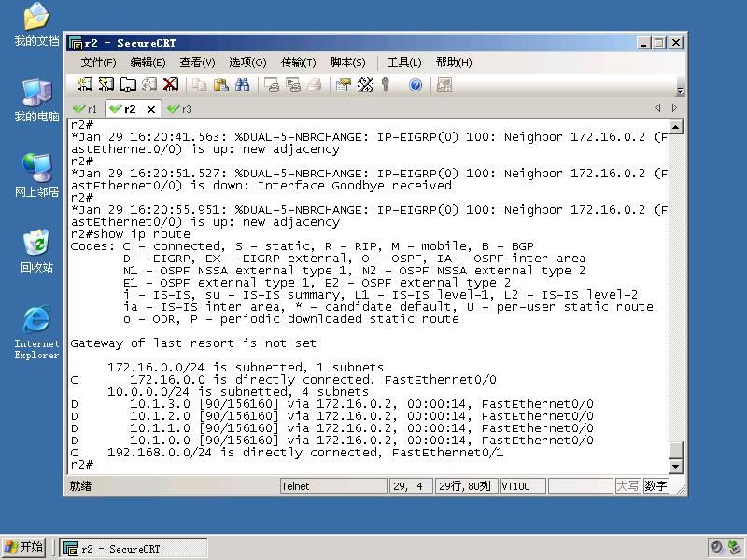
Task: Click the tab bar left arrow
Action: point(658,108)
